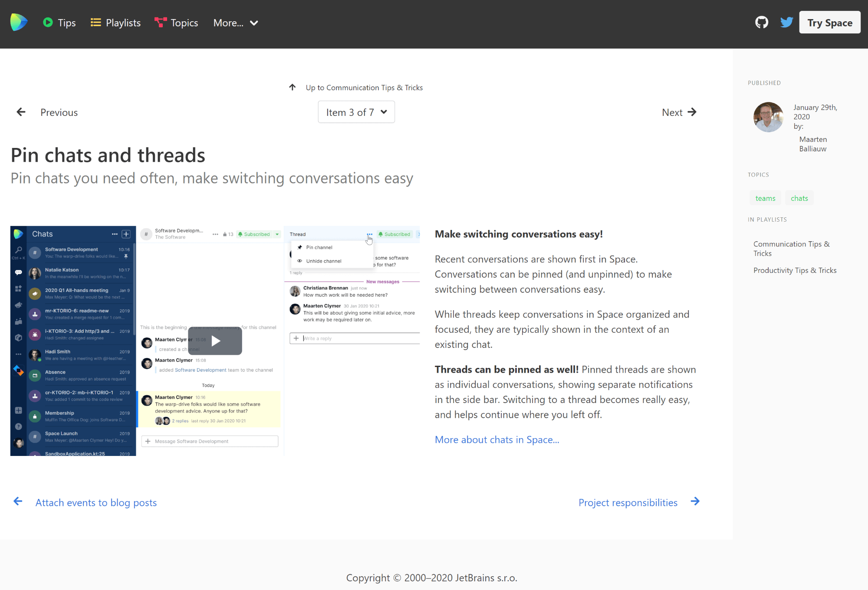Viewport: 868px width, 590px height.
Task: Select the chats topic tag
Action: pyautogui.click(x=799, y=197)
